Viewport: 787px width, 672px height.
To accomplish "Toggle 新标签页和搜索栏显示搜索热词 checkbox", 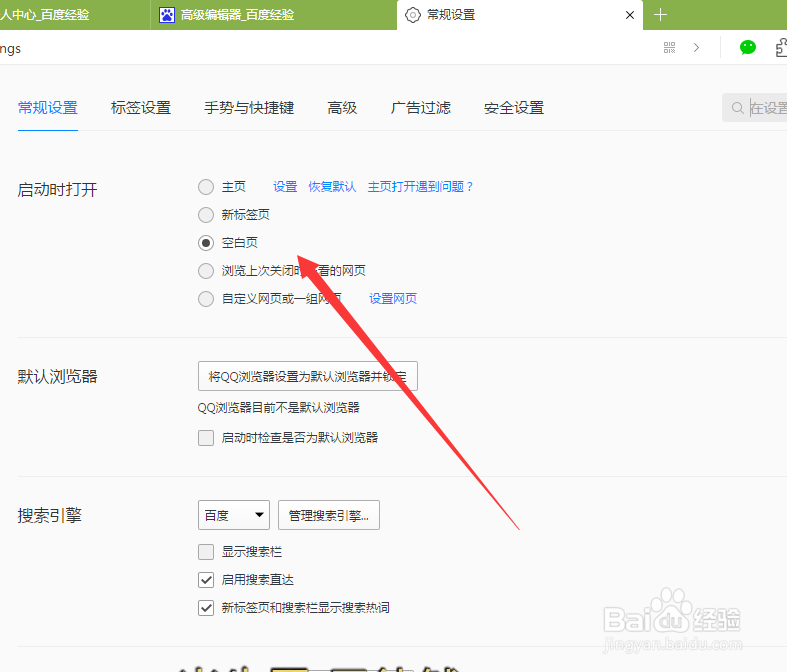I will pyautogui.click(x=206, y=608).
